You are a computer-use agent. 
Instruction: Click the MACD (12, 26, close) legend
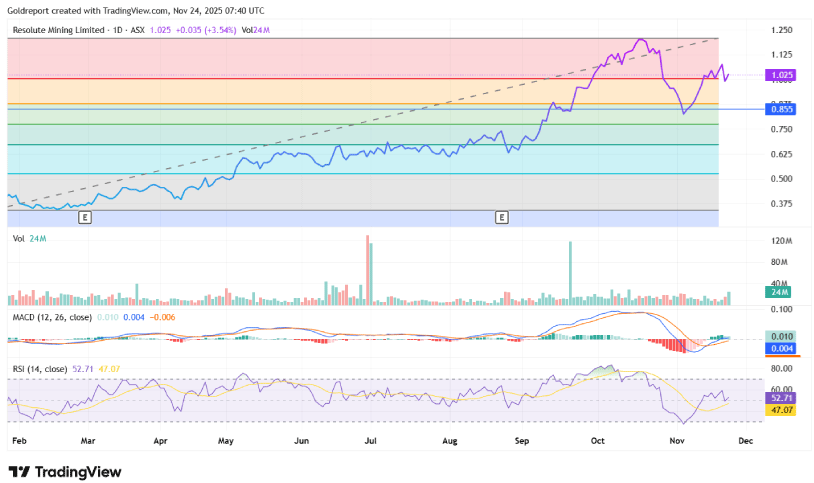click(52, 317)
